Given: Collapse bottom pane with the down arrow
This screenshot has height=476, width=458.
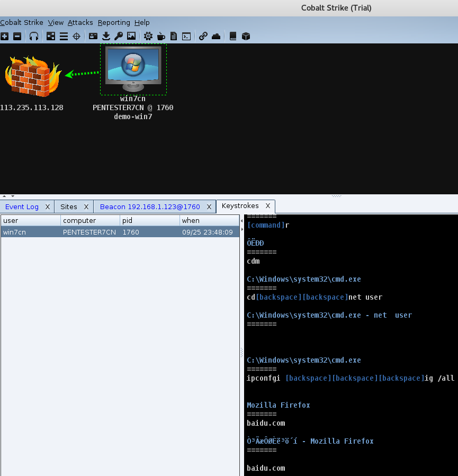Looking at the screenshot, I should click(x=13, y=196).
